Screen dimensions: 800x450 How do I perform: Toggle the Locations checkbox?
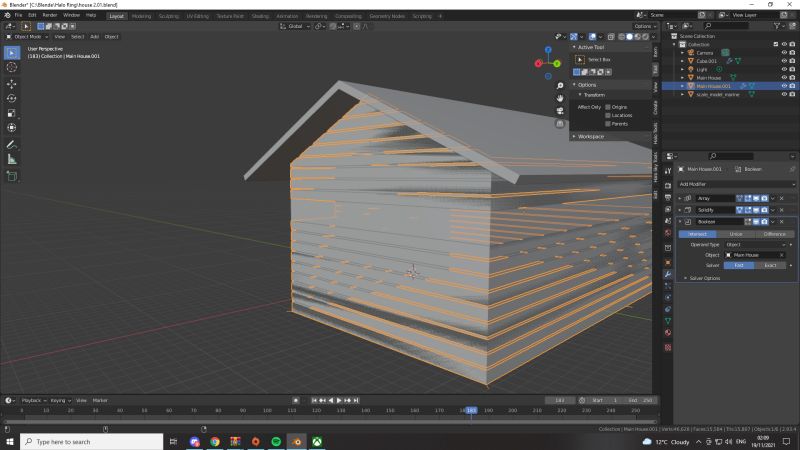coord(608,115)
